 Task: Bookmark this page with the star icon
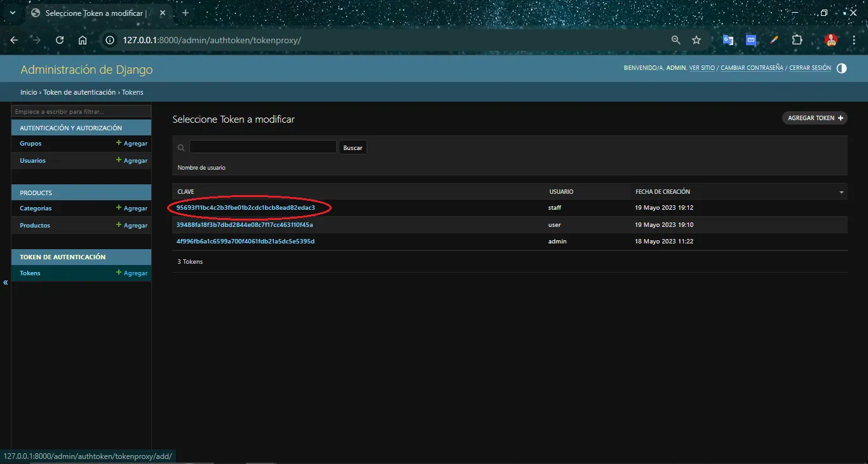tap(696, 40)
